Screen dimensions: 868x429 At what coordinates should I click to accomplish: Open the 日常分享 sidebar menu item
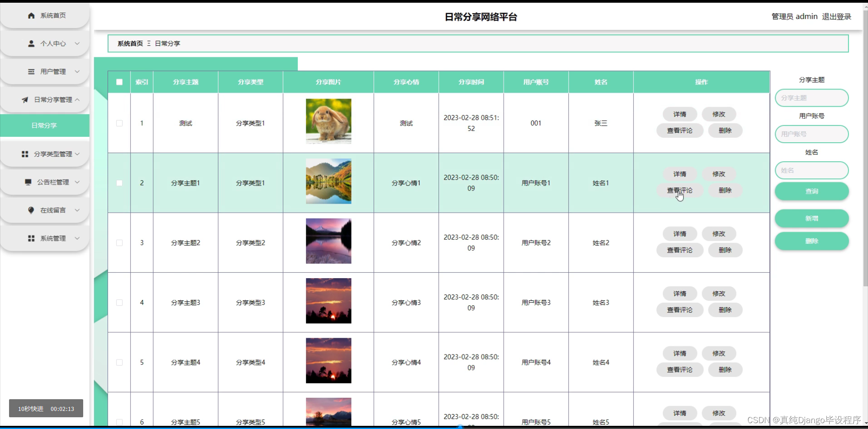44,126
